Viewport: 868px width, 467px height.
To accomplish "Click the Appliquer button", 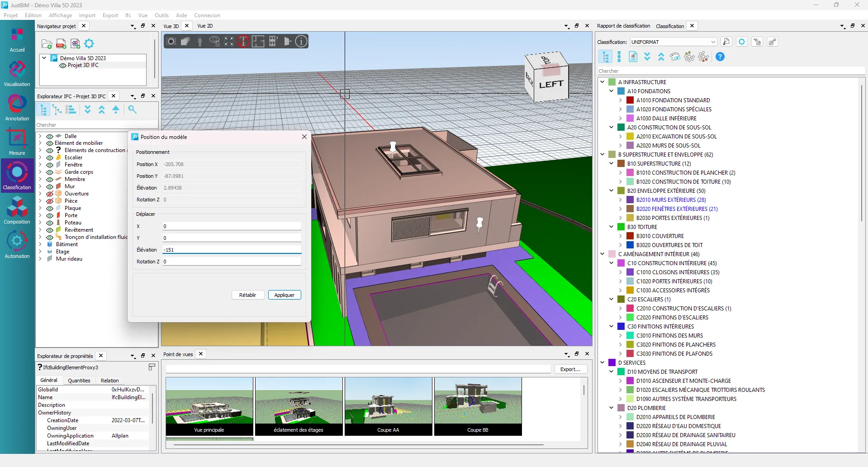I will (285, 295).
